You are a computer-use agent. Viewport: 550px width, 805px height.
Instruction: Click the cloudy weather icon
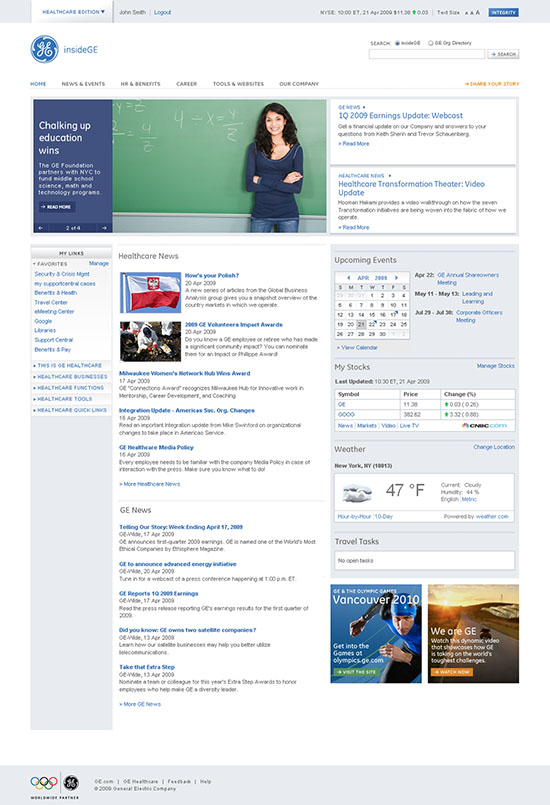coord(357,493)
